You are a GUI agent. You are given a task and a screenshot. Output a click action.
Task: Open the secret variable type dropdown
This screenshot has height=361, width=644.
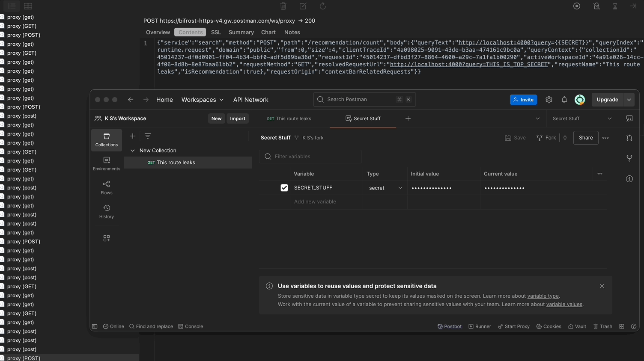click(x=385, y=188)
